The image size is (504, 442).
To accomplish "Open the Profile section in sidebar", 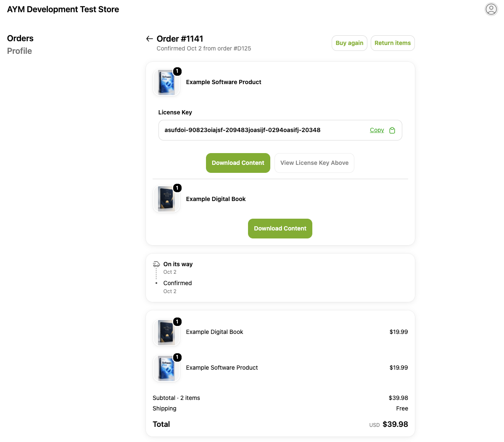I will pos(19,51).
